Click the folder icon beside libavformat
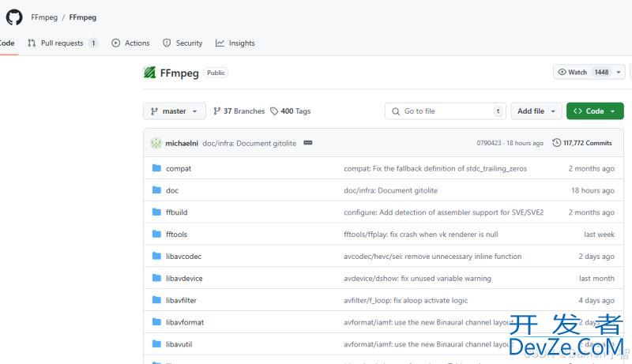The width and height of the screenshot is (632, 364). pyautogui.click(x=156, y=321)
